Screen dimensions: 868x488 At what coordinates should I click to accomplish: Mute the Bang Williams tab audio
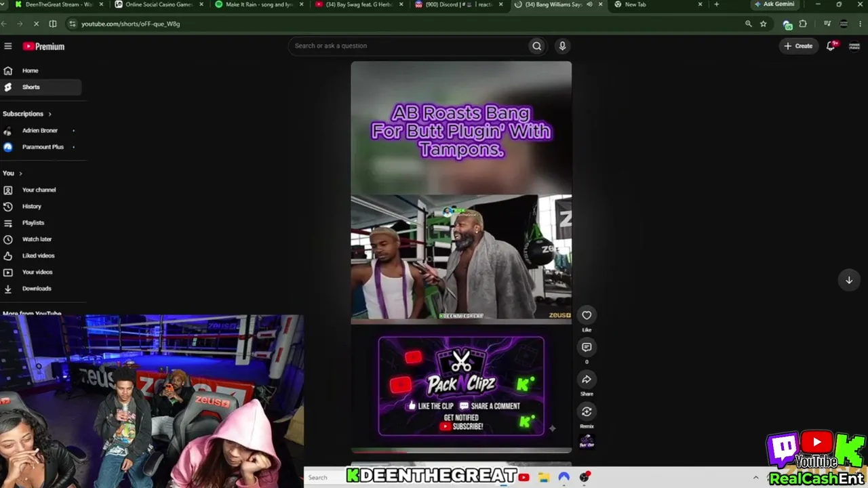[589, 4]
